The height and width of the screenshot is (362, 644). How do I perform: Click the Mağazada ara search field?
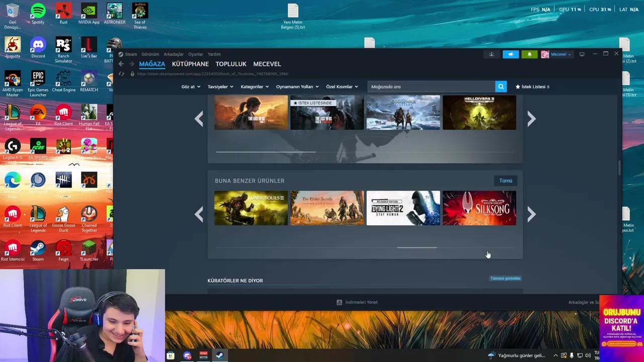tap(431, 86)
